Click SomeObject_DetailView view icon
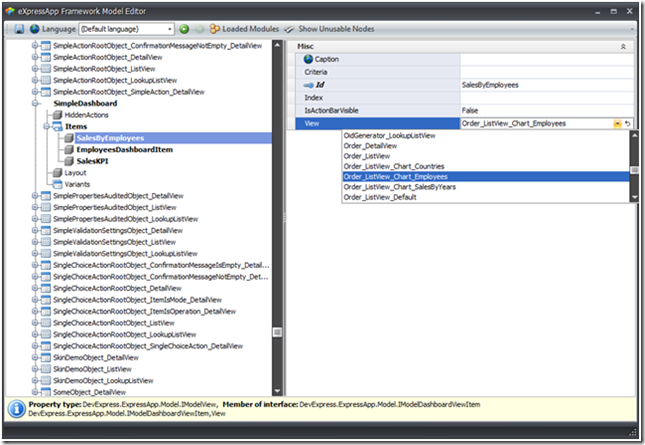The width and height of the screenshot is (645, 445). (46, 392)
